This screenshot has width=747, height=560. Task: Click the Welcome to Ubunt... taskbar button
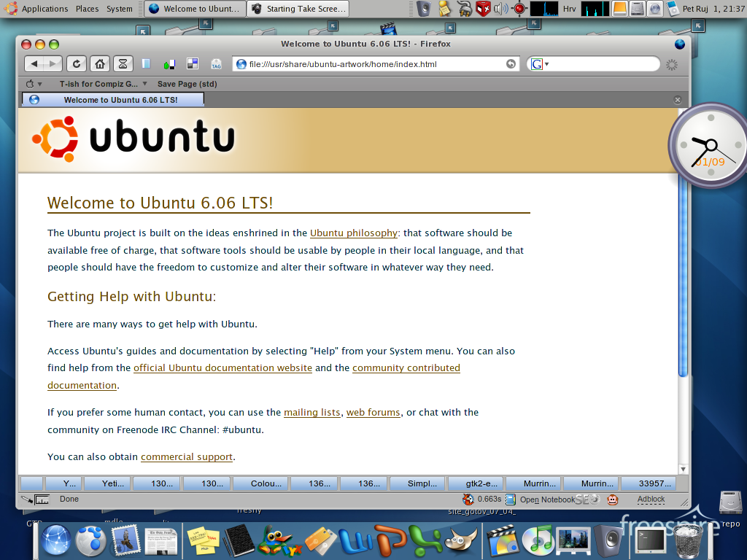195,9
